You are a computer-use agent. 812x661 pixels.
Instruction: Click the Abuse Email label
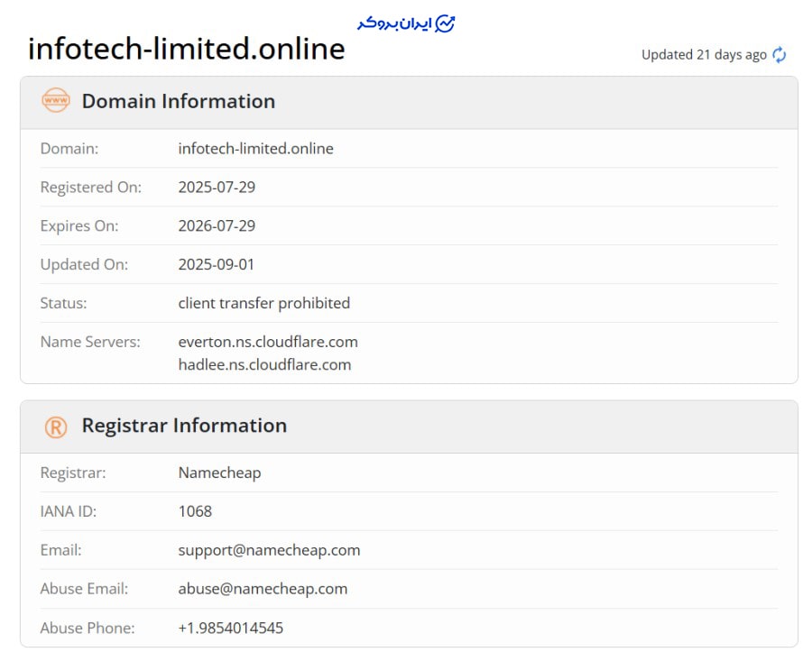click(85, 589)
